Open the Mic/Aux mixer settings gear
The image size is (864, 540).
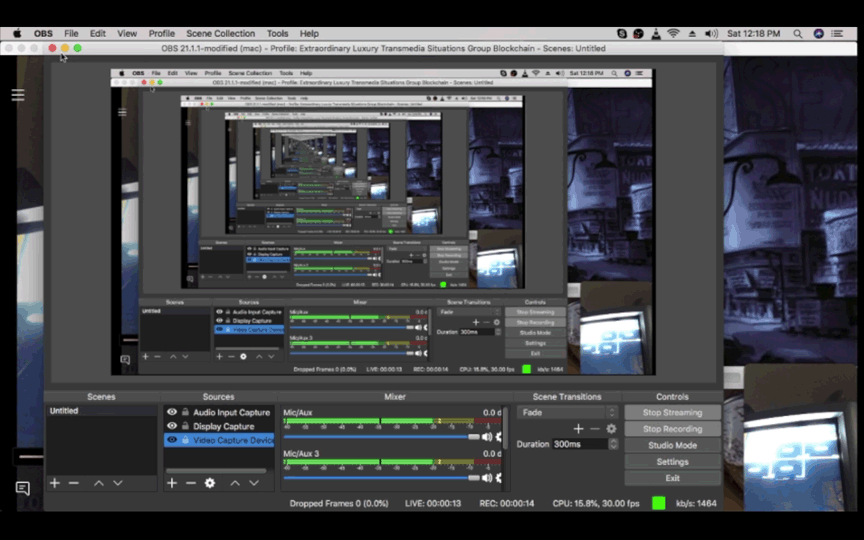coord(499,437)
